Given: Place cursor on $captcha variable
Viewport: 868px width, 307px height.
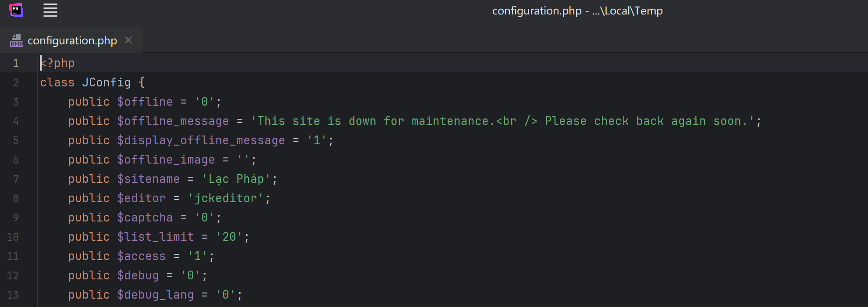Looking at the screenshot, I should pos(145,218).
